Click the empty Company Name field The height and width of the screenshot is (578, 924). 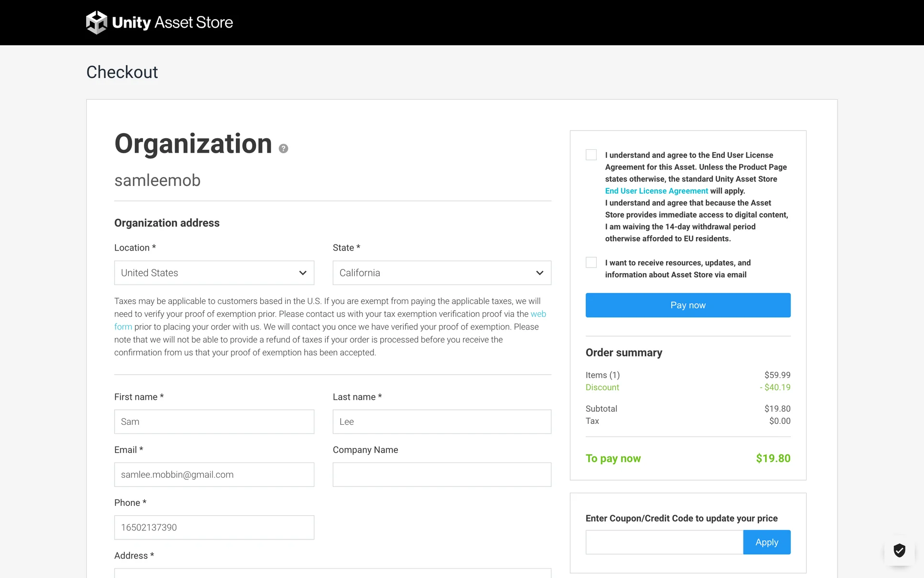(x=441, y=475)
